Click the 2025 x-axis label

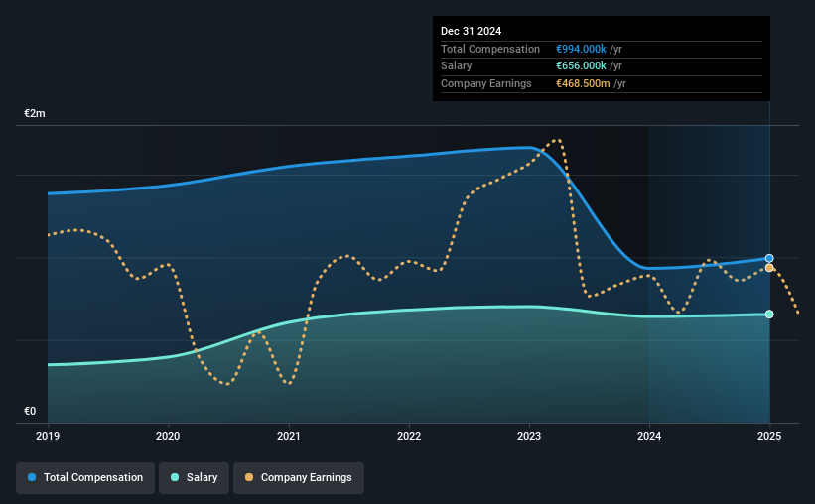769,436
